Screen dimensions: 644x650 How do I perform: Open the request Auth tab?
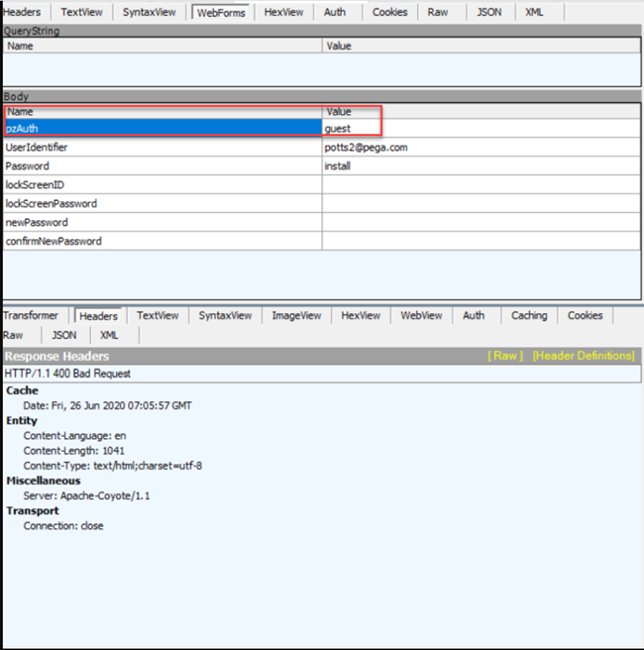coord(335,12)
